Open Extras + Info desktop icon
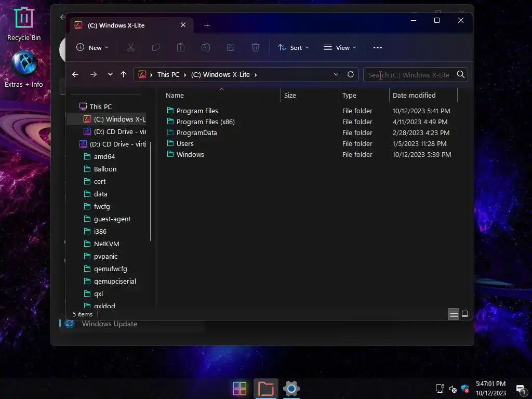The height and width of the screenshot is (399, 532). [x=24, y=70]
